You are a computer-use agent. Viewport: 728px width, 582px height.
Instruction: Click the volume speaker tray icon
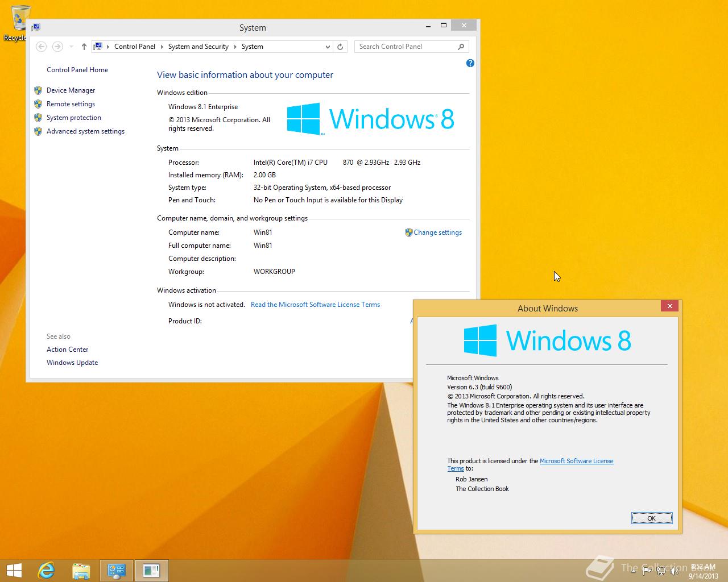(x=675, y=570)
